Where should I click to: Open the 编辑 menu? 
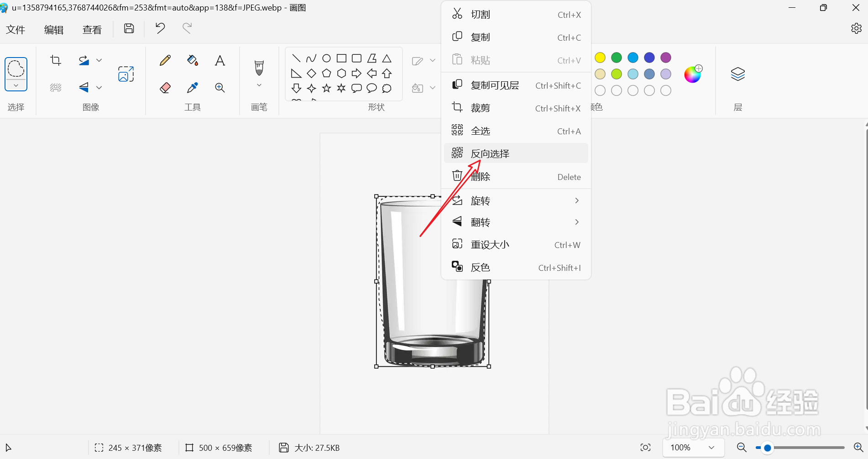click(x=54, y=30)
